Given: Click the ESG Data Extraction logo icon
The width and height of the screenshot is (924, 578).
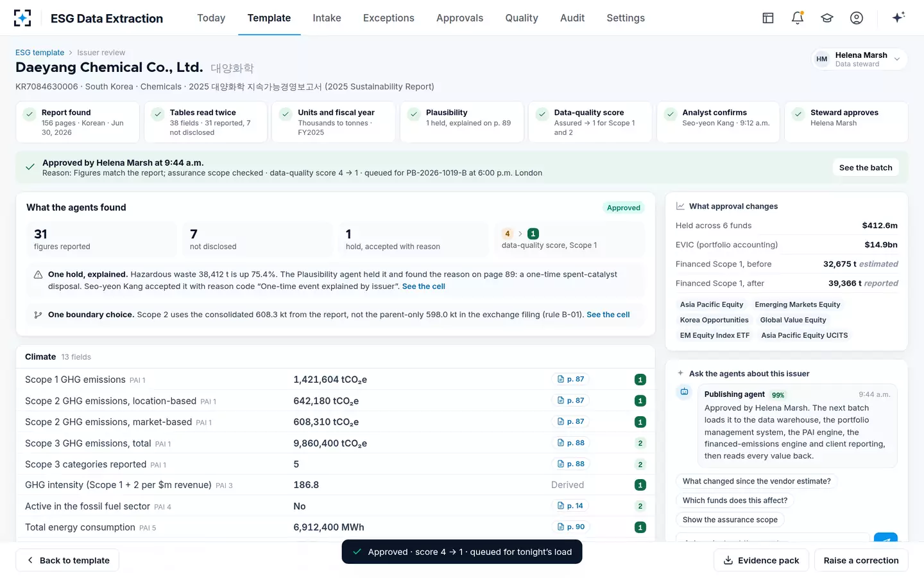Looking at the screenshot, I should pos(22,18).
